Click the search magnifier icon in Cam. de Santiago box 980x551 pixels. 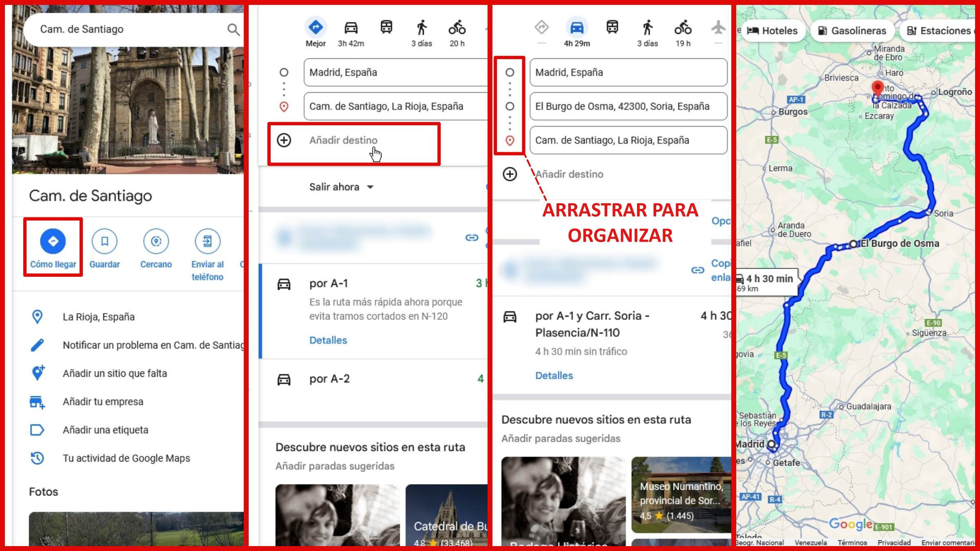tap(233, 29)
